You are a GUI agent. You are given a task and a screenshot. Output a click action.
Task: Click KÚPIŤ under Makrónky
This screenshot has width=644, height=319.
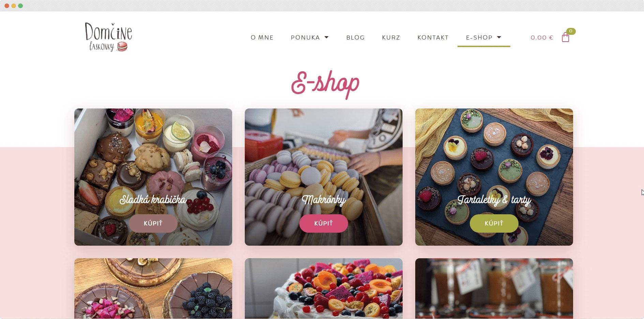pos(324,223)
